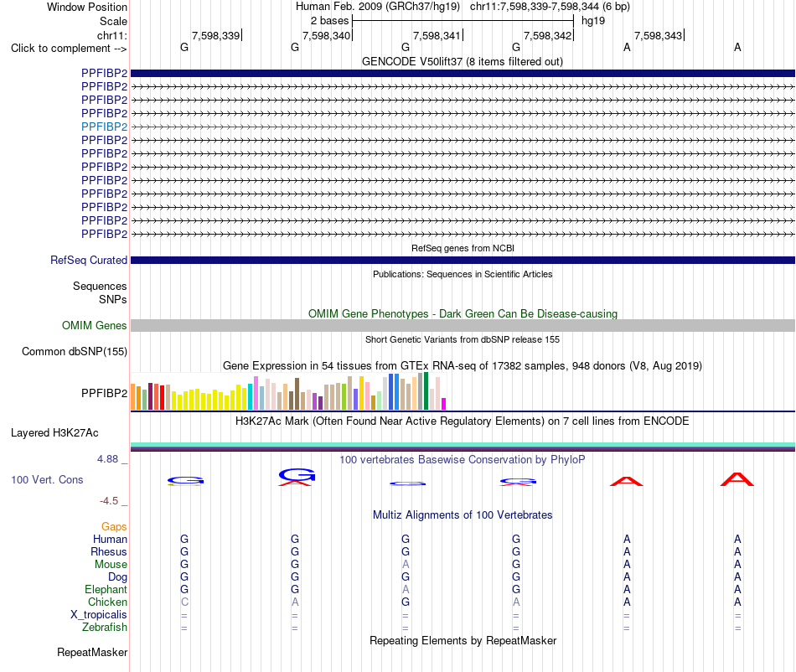This screenshot has height=672, width=796.
Task: Select the grey OMIM Genes item bar
Action: [x=463, y=325]
